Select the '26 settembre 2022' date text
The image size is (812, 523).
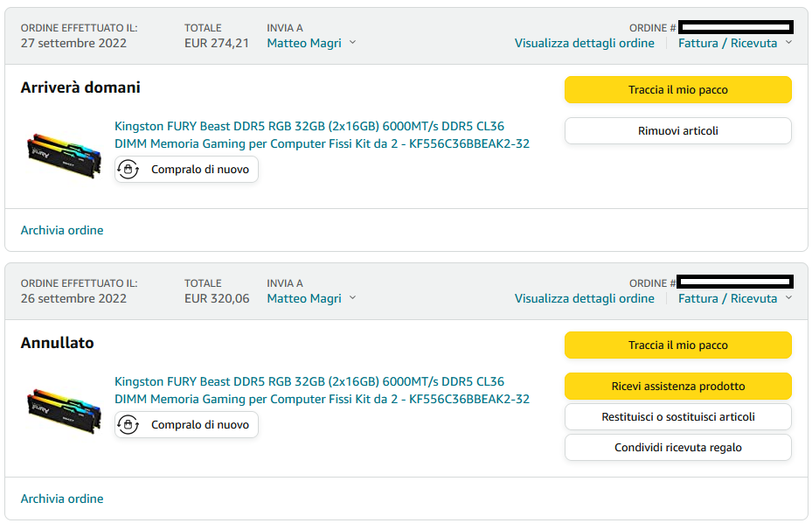73,298
